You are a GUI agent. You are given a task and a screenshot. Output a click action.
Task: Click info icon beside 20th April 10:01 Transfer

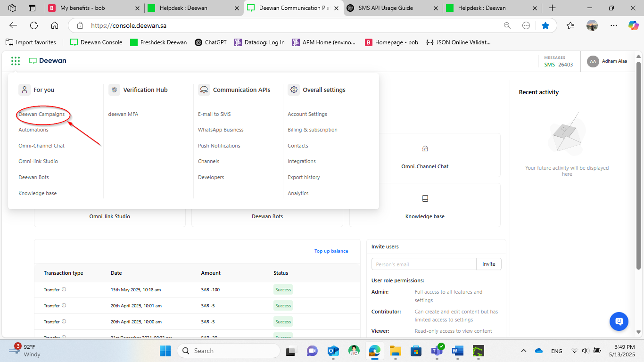click(x=64, y=305)
